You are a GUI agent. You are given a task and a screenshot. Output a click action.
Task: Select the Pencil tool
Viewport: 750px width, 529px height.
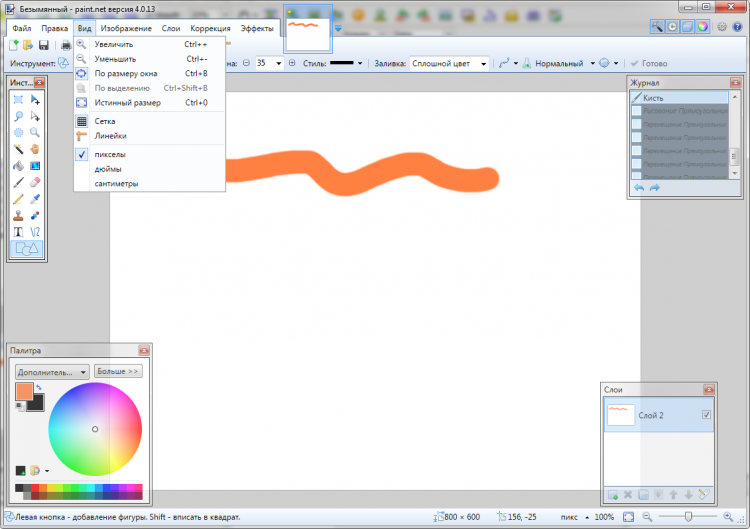tap(18, 199)
